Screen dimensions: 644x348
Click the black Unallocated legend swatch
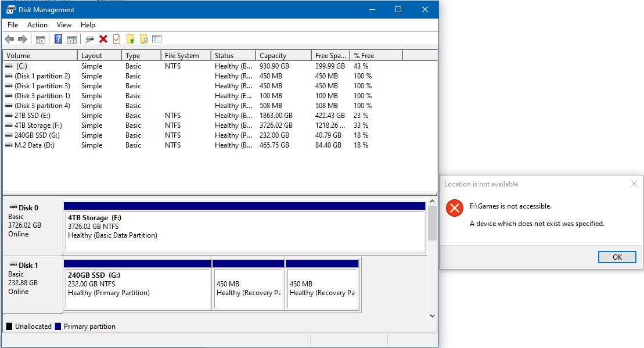pyautogui.click(x=9, y=327)
